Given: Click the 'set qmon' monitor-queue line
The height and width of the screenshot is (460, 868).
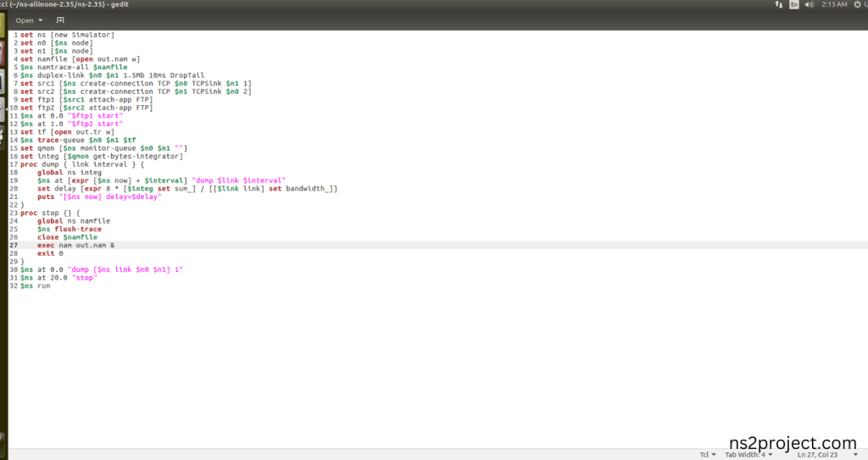Looking at the screenshot, I should 104,148.
